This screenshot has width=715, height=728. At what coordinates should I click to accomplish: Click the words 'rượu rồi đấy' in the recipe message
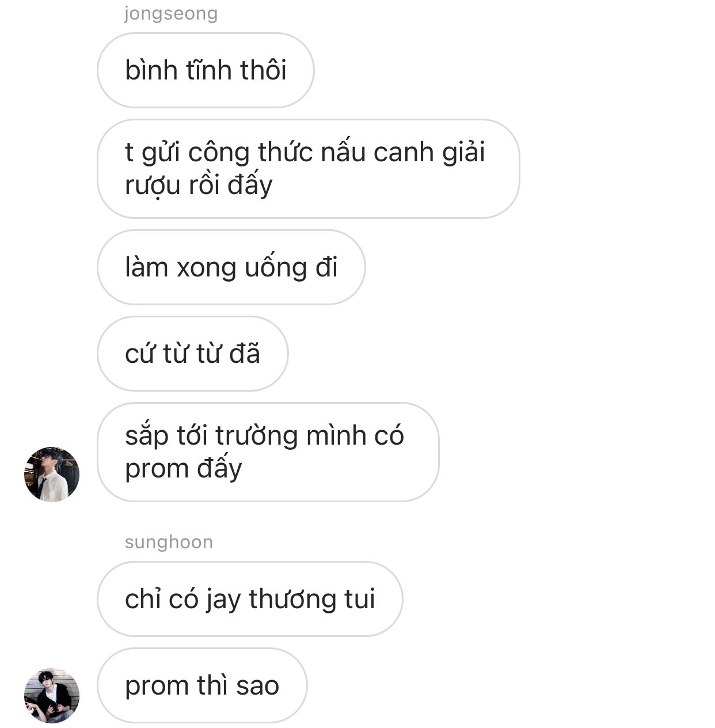click(x=199, y=185)
